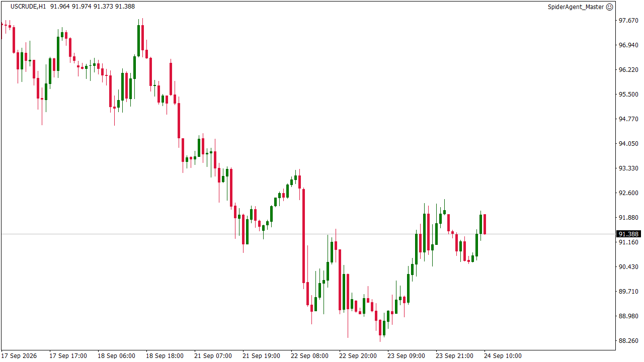Screen dimensions: 644x362
Task: Click the 23 Sep 09:00 time label
Action: (x=406, y=356)
